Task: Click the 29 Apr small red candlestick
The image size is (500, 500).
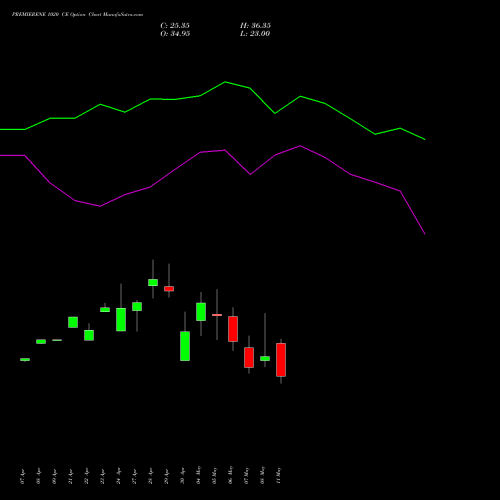Action: coord(169,289)
